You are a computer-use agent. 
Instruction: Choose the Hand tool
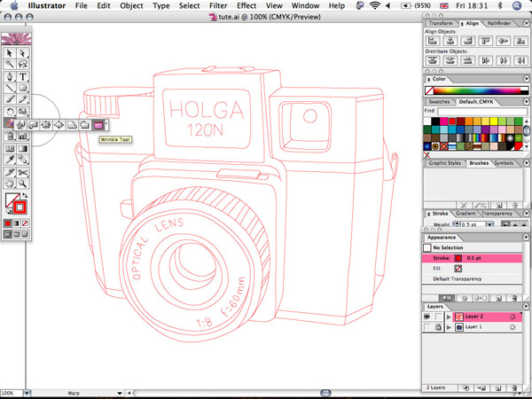pyautogui.click(x=10, y=184)
